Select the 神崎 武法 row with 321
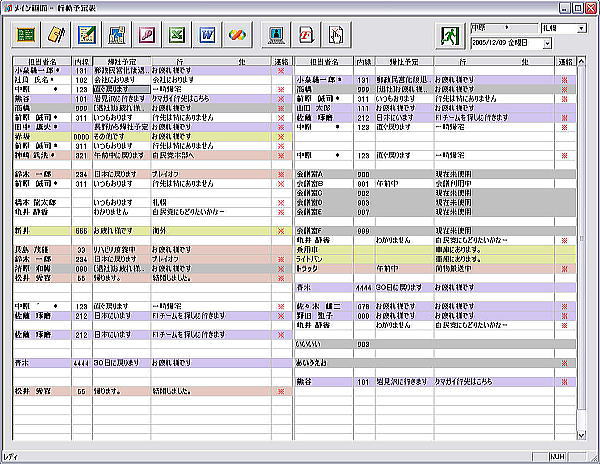The width and height of the screenshot is (600, 464). 152,155
